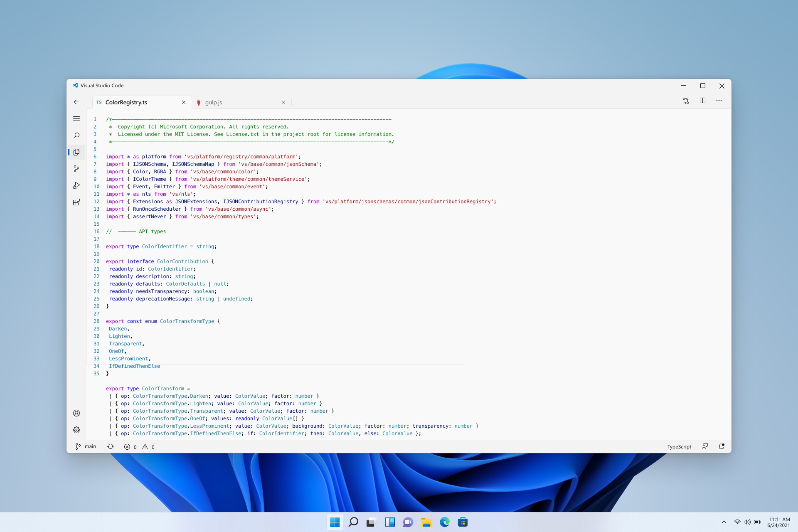798x532 pixels.
Task: Open notifications via the bell icon
Action: [x=722, y=446]
